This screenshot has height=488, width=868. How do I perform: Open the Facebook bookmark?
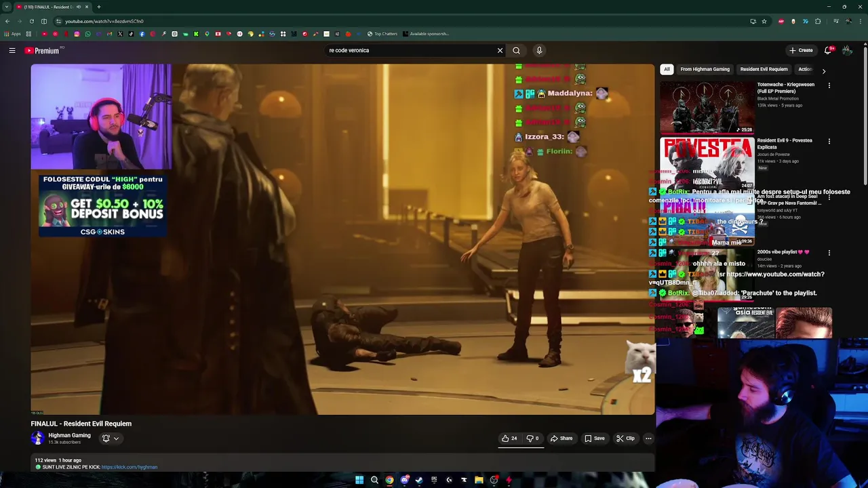pos(142,34)
